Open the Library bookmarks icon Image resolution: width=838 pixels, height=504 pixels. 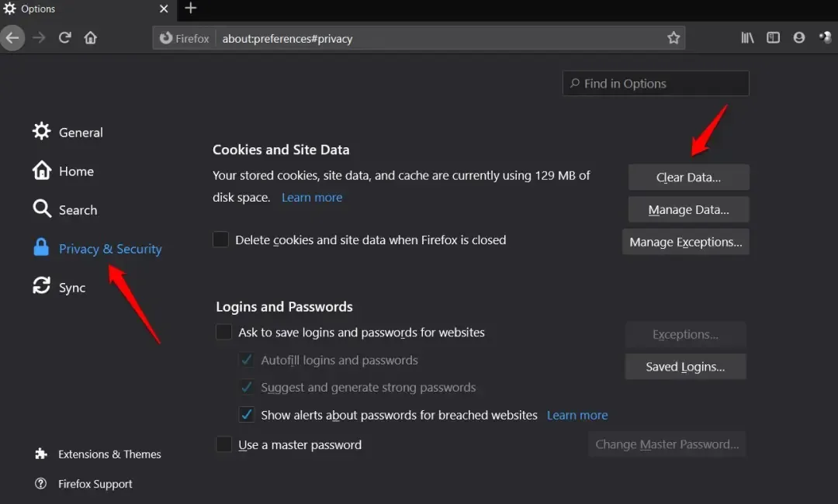(x=747, y=38)
